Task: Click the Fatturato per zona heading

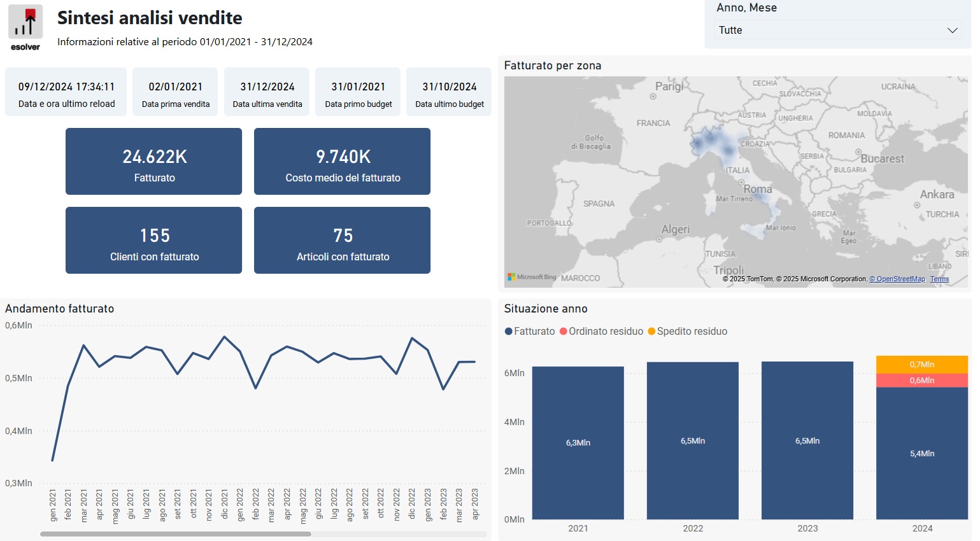Action: [x=553, y=66]
